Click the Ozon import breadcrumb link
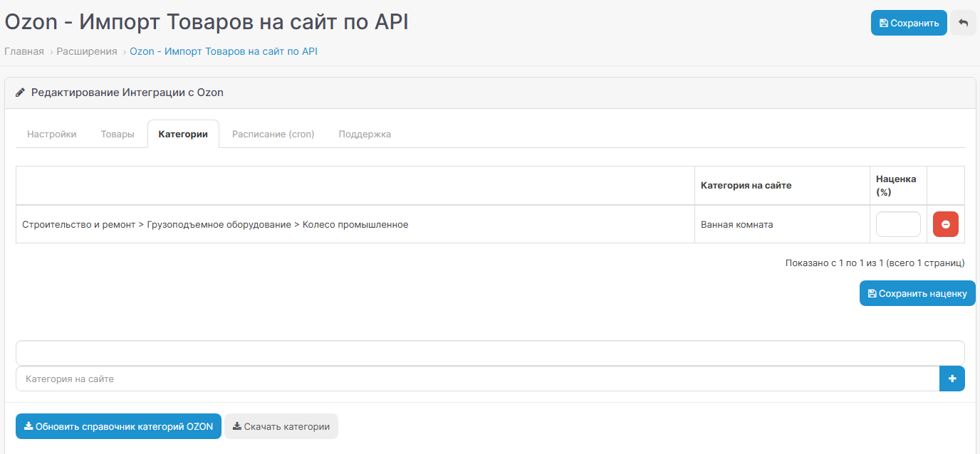Screen dimensions: 980x454 223,51
